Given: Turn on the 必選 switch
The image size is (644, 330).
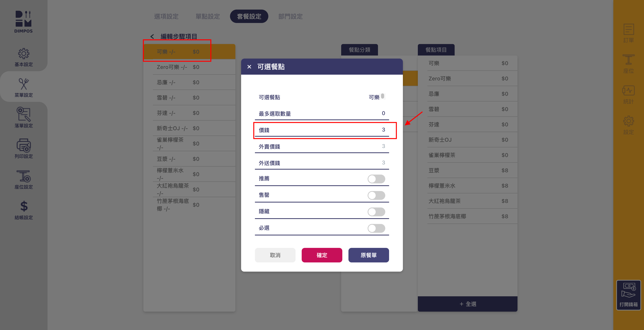Looking at the screenshot, I should pyautogui.click(x=376, y=228).
